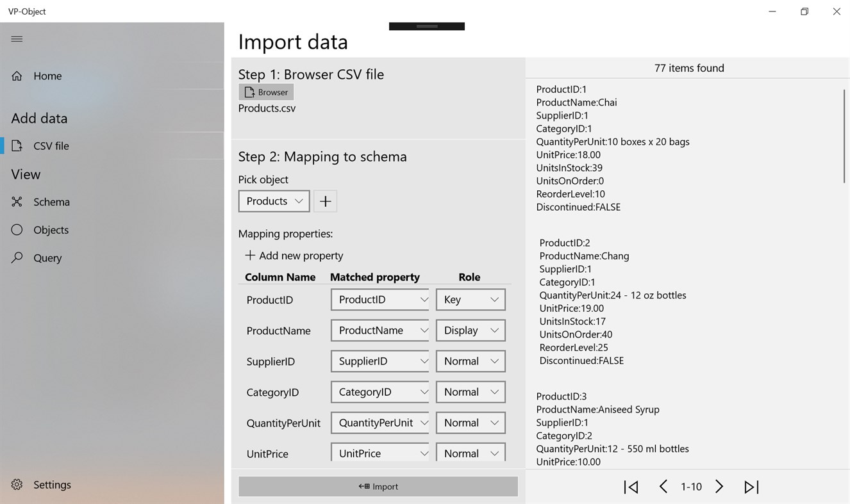Change the Role dropdown for SupplierID
The height and width of the screenshot is (504, 850).
[x=471, y=361]
